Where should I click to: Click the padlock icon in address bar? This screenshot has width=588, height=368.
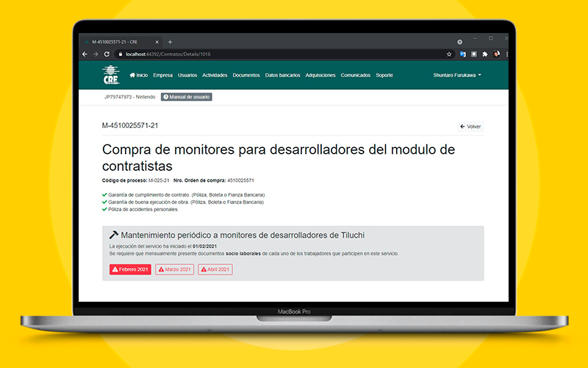[x=121, y=54]
